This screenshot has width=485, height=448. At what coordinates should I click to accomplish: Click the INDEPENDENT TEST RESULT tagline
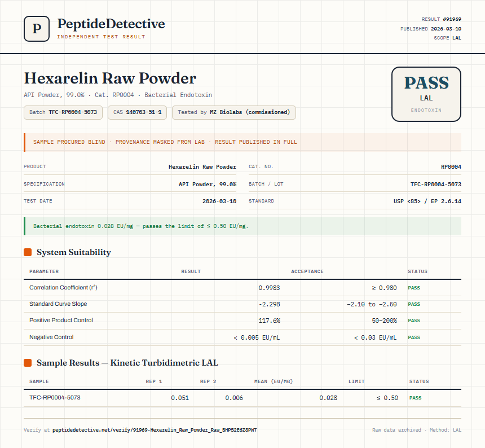(101, 37)
